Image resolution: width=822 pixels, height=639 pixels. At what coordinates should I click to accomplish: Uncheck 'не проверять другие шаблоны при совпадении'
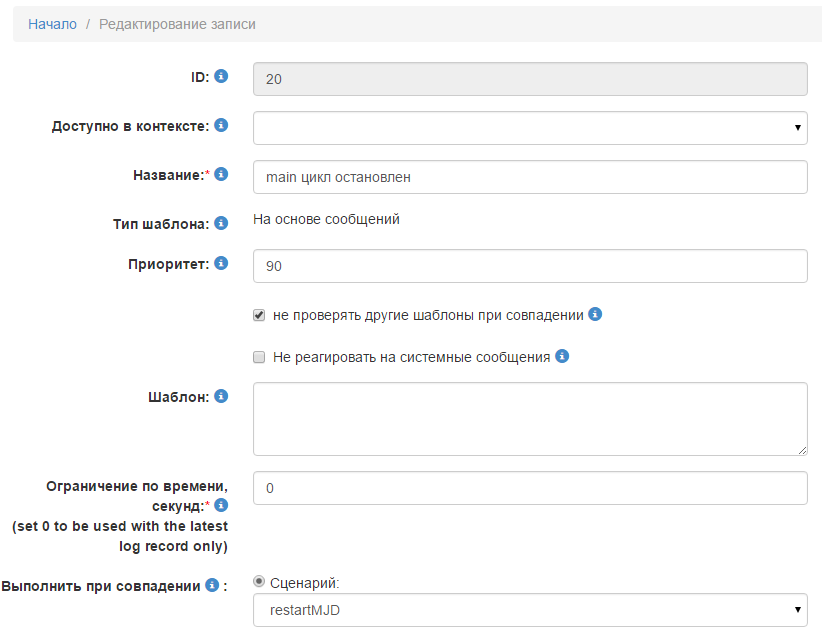(x=259, y=315)
